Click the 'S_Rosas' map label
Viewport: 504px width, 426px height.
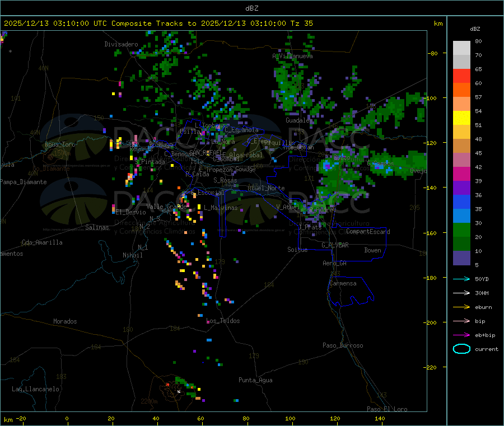(225, 180)
